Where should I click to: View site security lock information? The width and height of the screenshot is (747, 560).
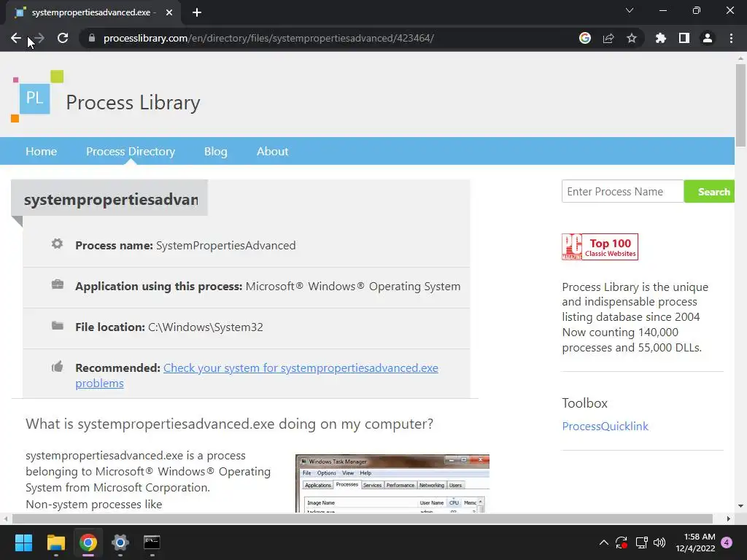click(x=92, y=38)
